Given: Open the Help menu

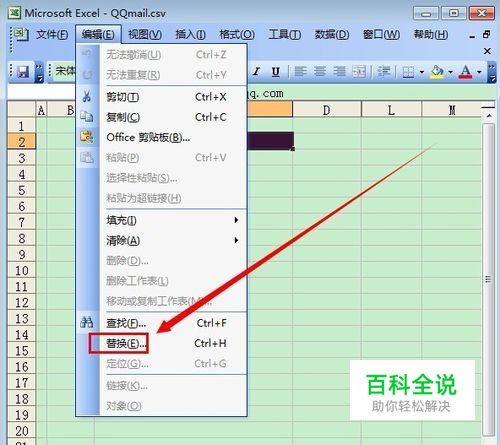Looking at the screenshot, I should click(x=431, y=34).
